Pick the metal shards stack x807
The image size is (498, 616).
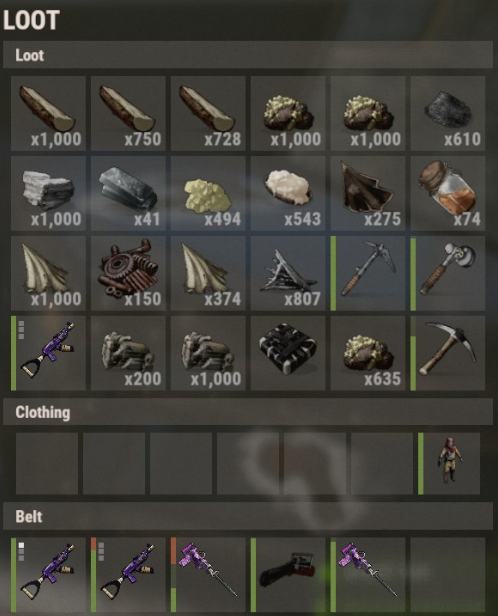click(x=288, y=273)
